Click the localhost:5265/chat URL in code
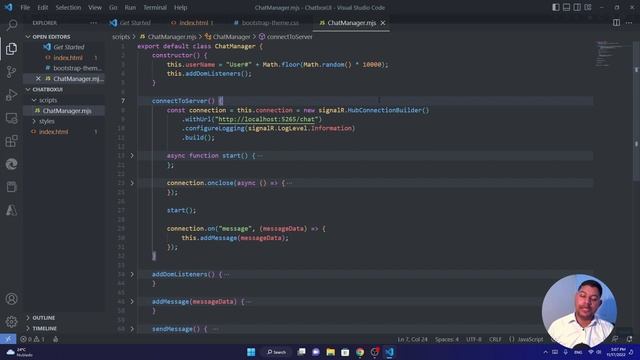The image size is (640, 360). pos(267,119)
